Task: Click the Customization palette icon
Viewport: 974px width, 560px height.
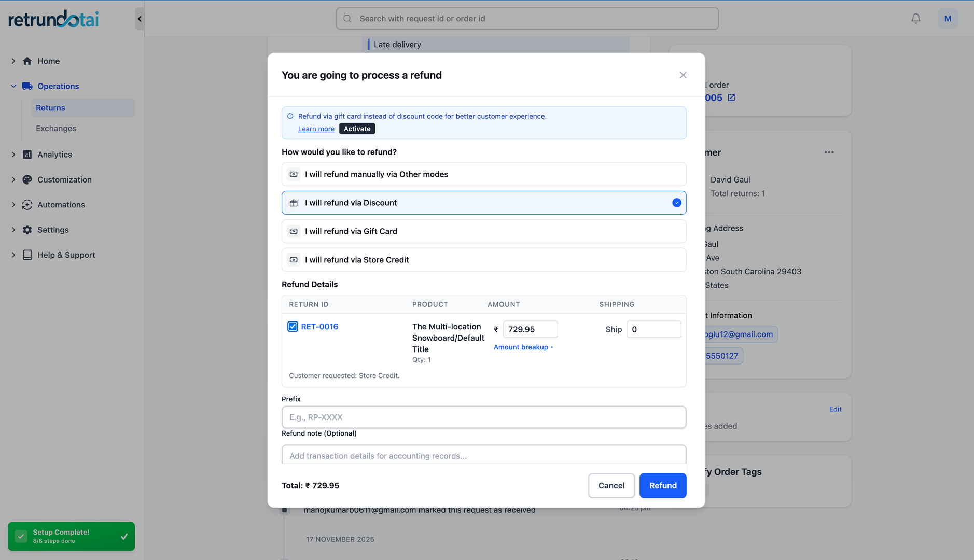Action: tap(27, 179)
